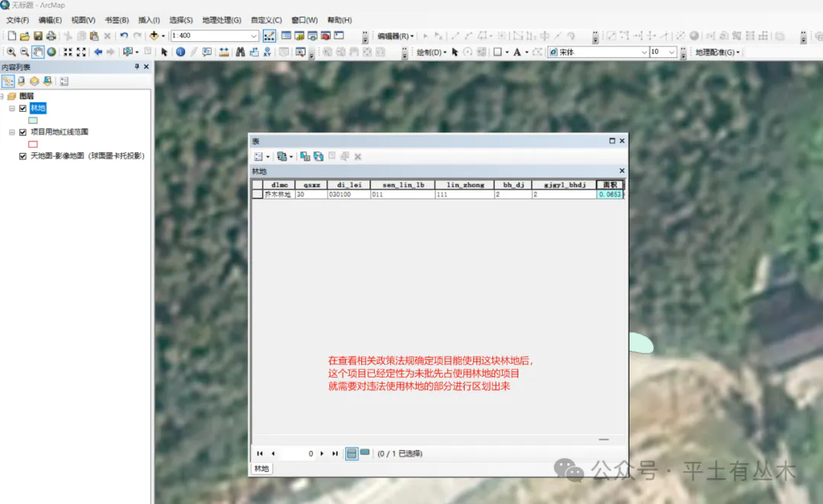
Task: Toggle the 天地图-影像地图 layer checkbox
Action: pos(23,155)
